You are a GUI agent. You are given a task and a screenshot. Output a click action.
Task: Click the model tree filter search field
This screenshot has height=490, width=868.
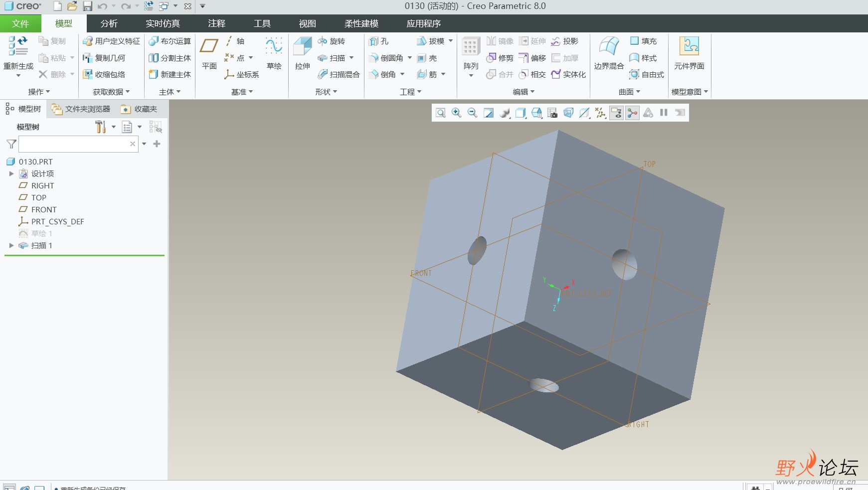[74, 144]
